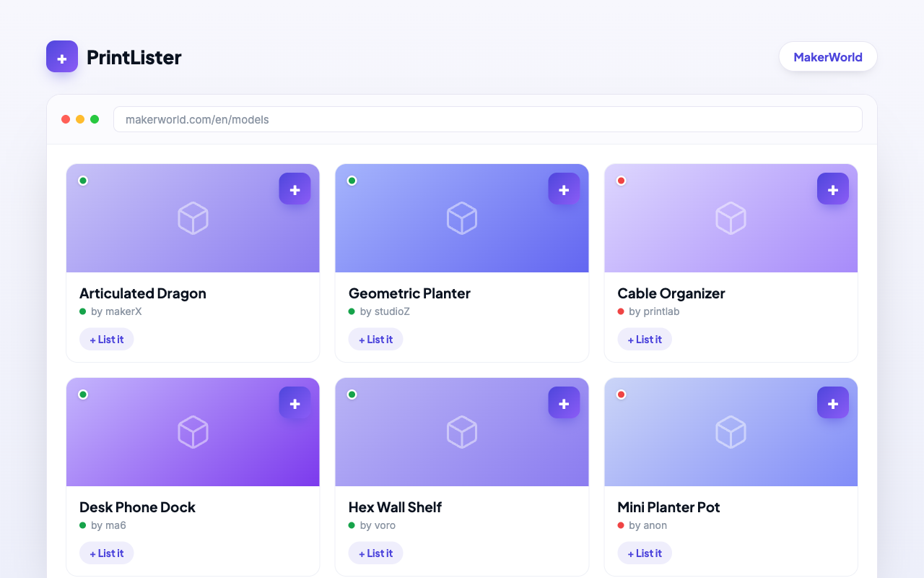Click green status dot on Hex Wall Shelf thumbnail
924x578 pixels.
coord(352,394)
